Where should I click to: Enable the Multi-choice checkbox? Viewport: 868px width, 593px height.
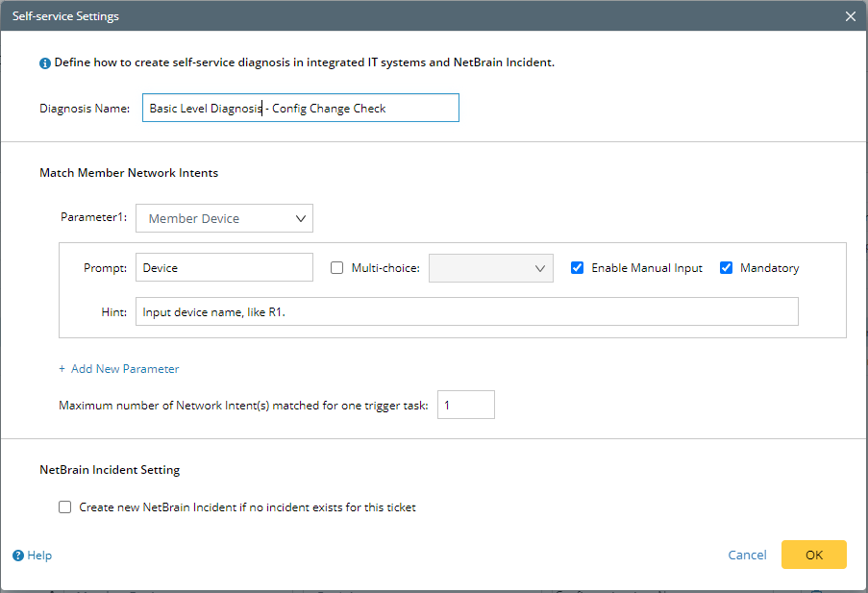[336, 268]
